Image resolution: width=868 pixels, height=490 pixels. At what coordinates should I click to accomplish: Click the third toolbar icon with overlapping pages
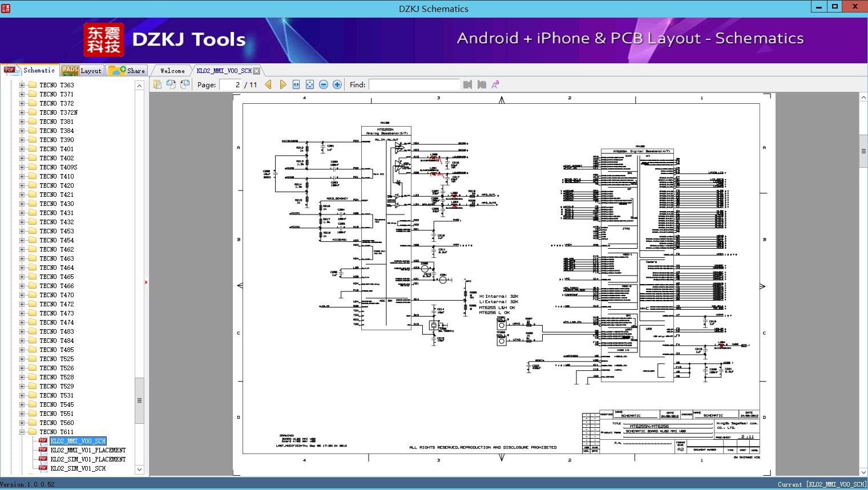[185, 84]
